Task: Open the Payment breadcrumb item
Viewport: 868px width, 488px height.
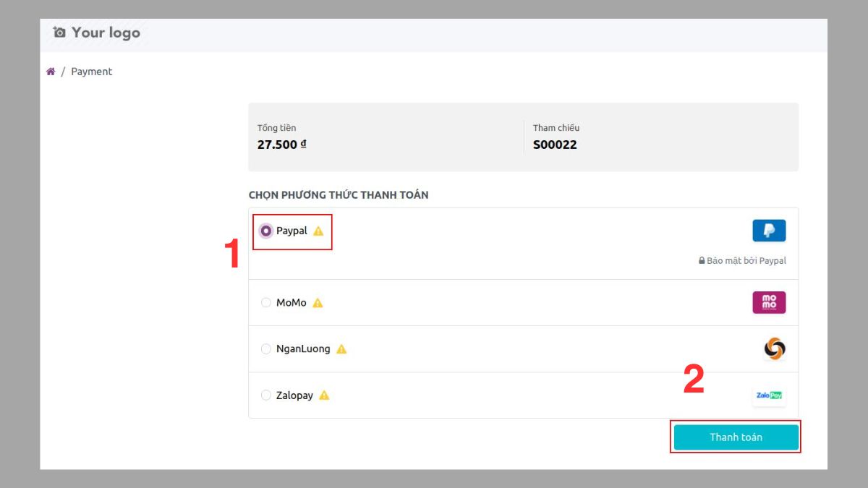Action: (x=92, y=71)
